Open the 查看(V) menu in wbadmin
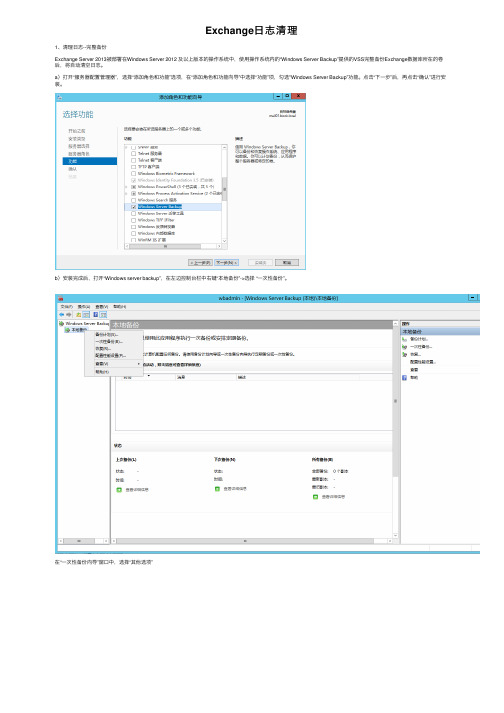This screenshot has height=713, width=504. (101, 307)
